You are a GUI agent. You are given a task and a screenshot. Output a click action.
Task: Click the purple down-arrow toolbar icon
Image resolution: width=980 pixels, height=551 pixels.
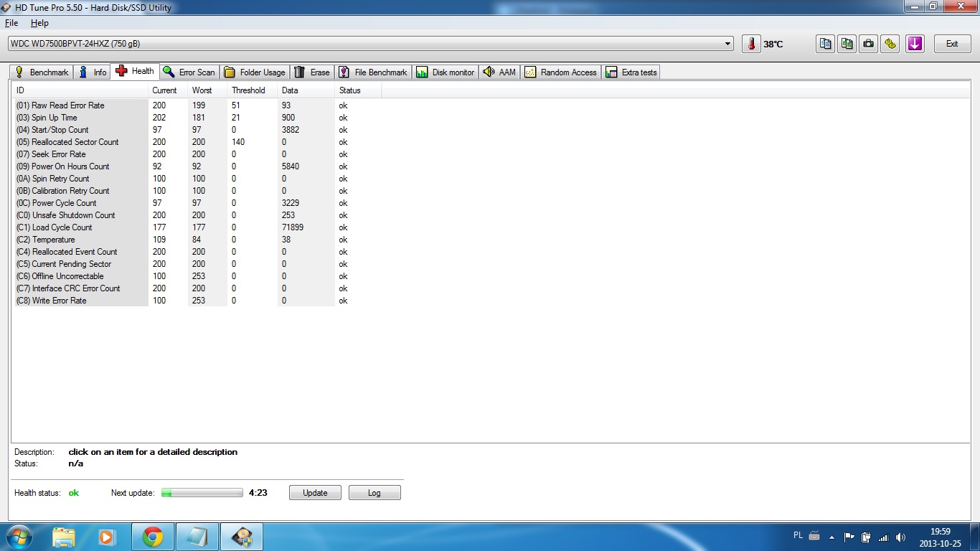point(915,44)
